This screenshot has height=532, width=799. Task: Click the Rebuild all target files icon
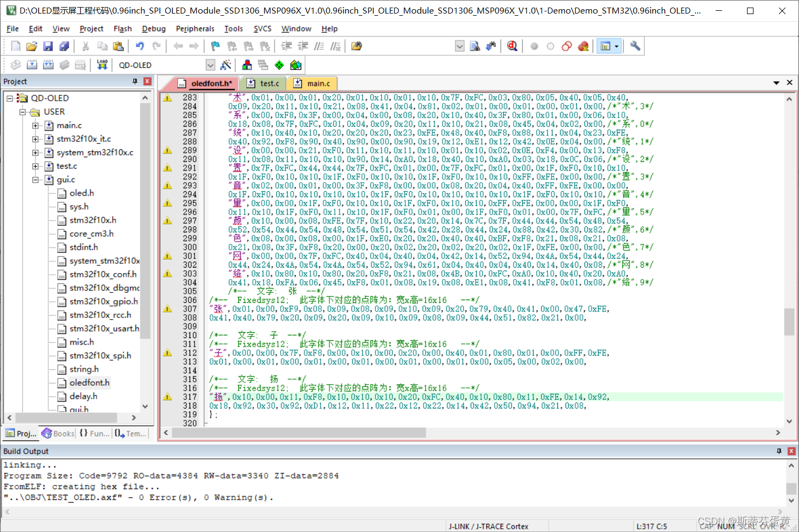click(x=48, y=65)
